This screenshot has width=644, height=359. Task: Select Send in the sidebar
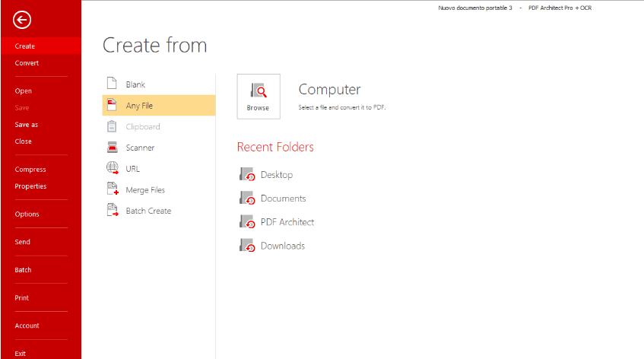(x=22, y=242)
